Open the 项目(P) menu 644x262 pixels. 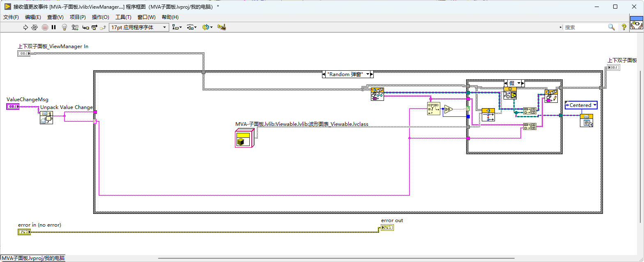78,17
